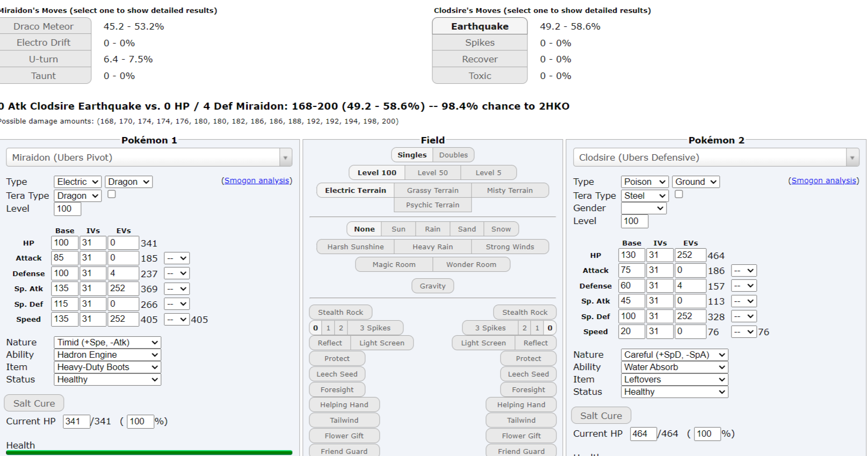Enable Miraidon's Tera Type checkbox
The image size is (868, 456).
112,194
